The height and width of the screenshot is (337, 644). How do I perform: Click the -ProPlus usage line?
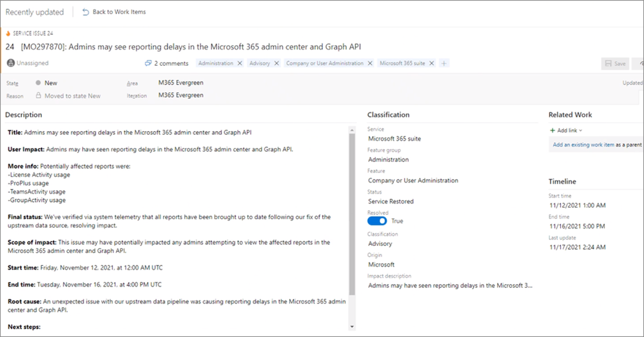coord(28,183)
